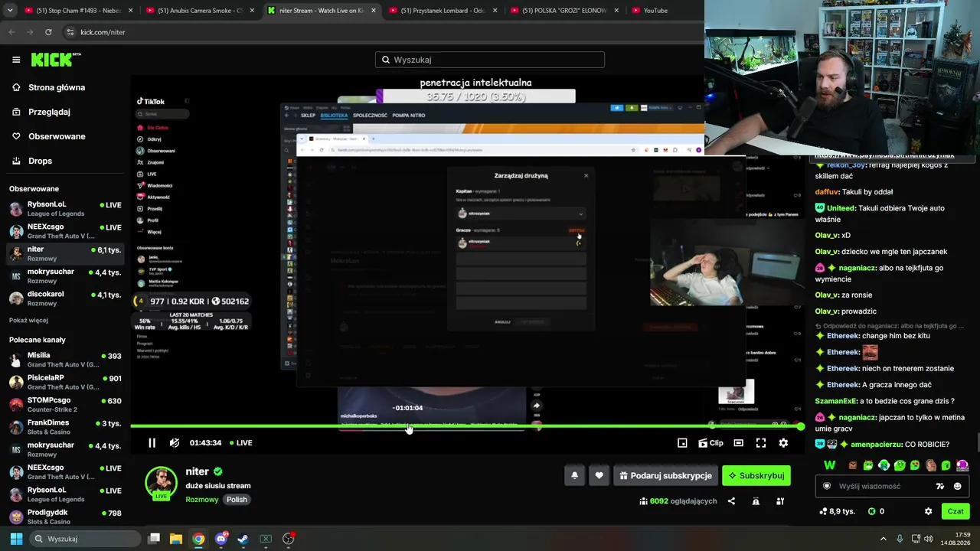
Task: Toggle fullscreen on the video player
Action: (x=761, y=443)
